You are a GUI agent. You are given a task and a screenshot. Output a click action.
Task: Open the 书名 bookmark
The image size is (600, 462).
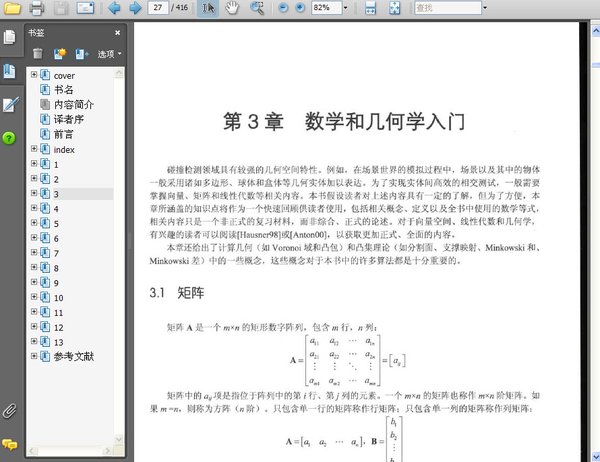(x=64, y=90)
